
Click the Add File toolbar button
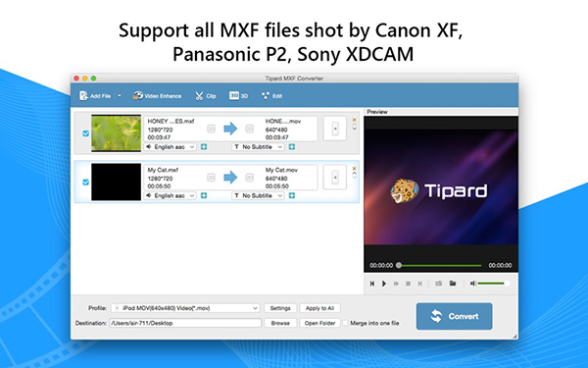pos(95,96)
